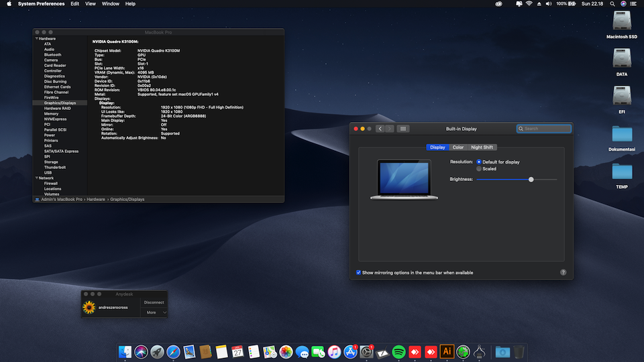This screenshot has height=362, width=644.
Task: Open Spotlight search magnifier in menu bar
Action: click(x=612, y=4)
